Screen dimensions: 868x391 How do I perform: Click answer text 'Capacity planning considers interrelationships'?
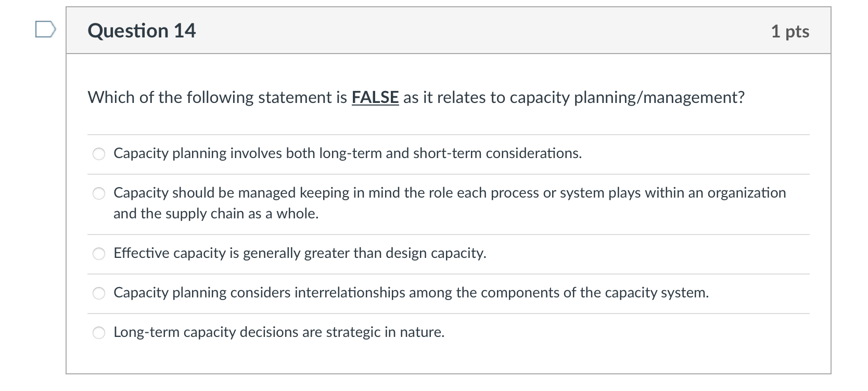[411, 293]
